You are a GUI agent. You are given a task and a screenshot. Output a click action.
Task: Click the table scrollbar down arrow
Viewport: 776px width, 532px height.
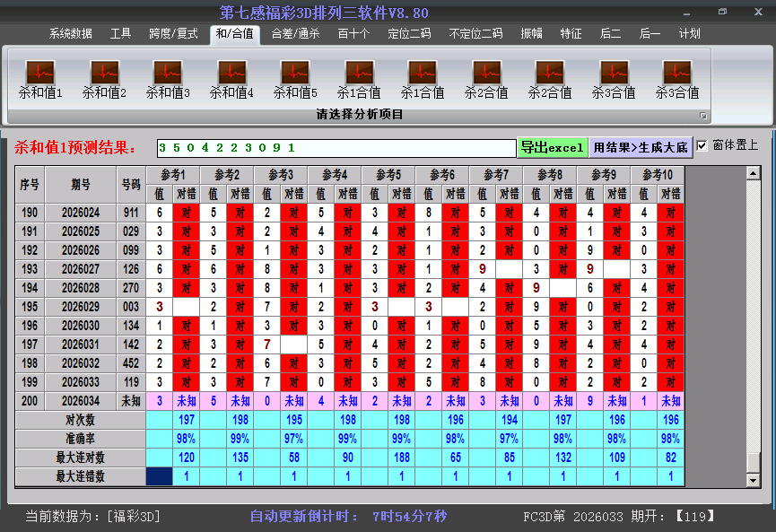[x=754, y=480]
